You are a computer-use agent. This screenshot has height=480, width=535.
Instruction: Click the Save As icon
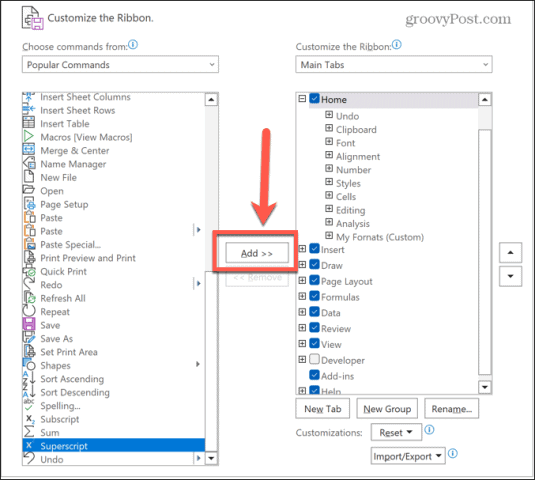tap(29, 337)
